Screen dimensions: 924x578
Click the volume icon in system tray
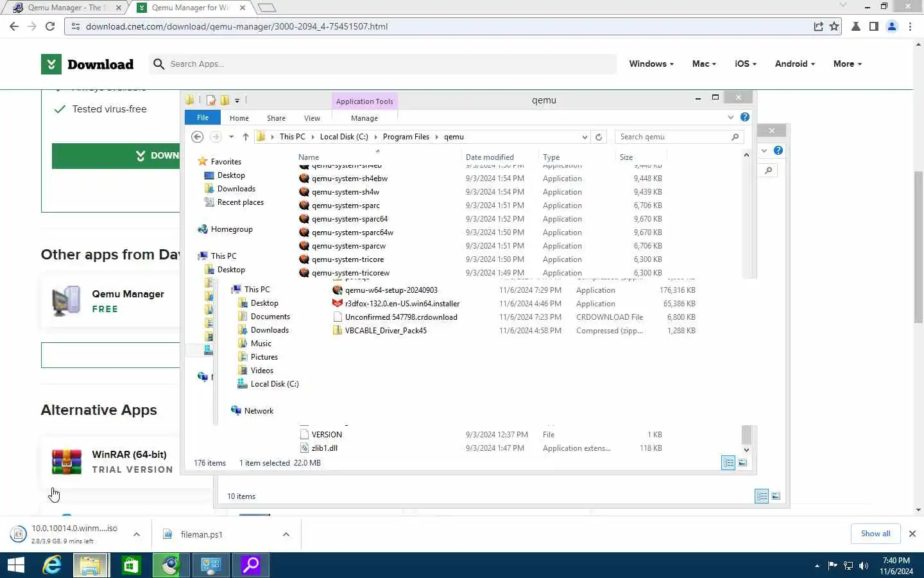click(864, 566)
